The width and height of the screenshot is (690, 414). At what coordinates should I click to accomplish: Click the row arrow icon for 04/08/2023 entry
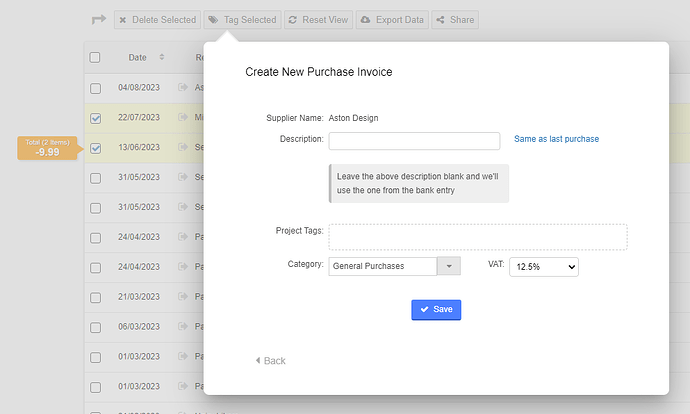tap(183, 88)
